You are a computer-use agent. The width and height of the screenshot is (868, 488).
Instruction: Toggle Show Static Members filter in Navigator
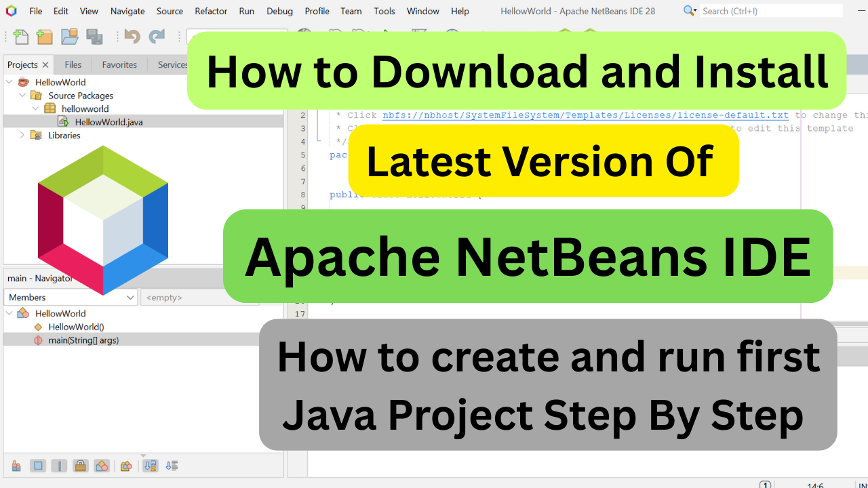[x=59, y=466]
